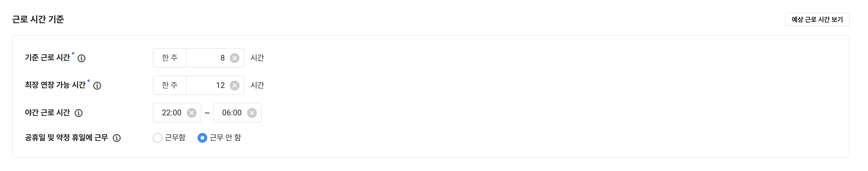Screen dimensions: 868x171
Task: Open the 22:00 start time picker
Action: click(177, 113)
